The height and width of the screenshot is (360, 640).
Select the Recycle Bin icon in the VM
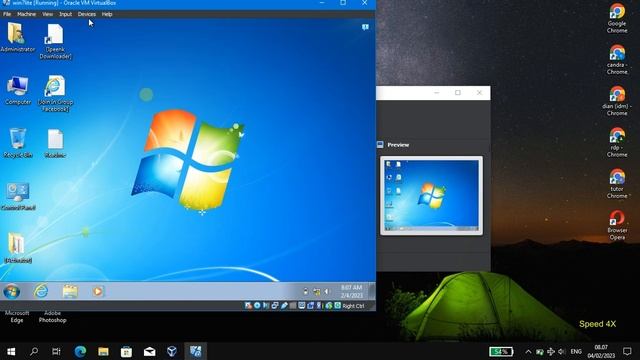(x=18, y=143)
